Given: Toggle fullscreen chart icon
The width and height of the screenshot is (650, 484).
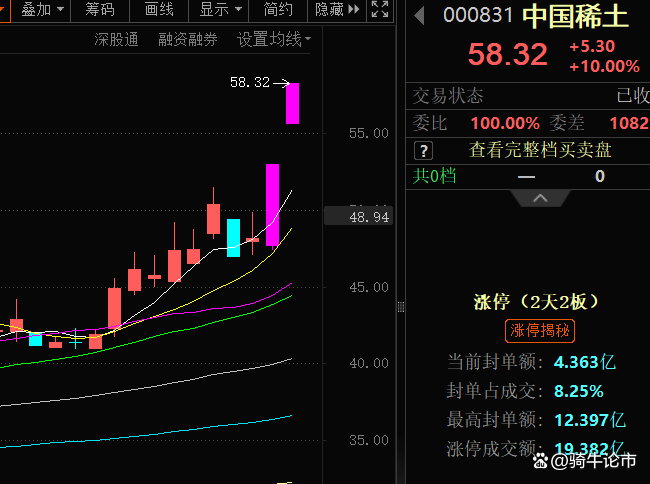Looking at the screenshot, I should pos(380,9).
